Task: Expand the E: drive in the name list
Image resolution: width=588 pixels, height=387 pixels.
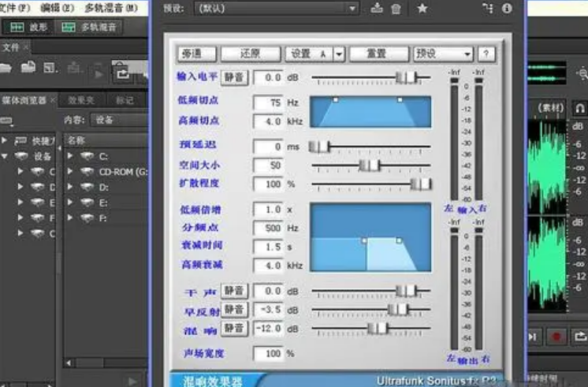Action: [69, 202]
